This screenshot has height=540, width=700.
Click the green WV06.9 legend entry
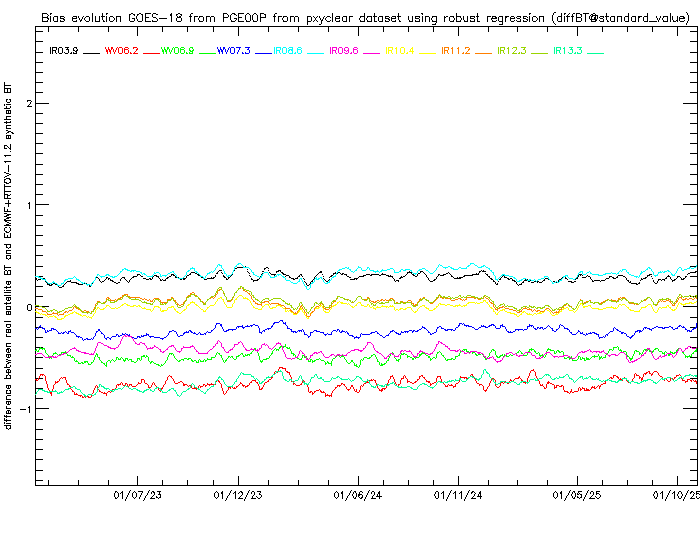pos(177,50)
